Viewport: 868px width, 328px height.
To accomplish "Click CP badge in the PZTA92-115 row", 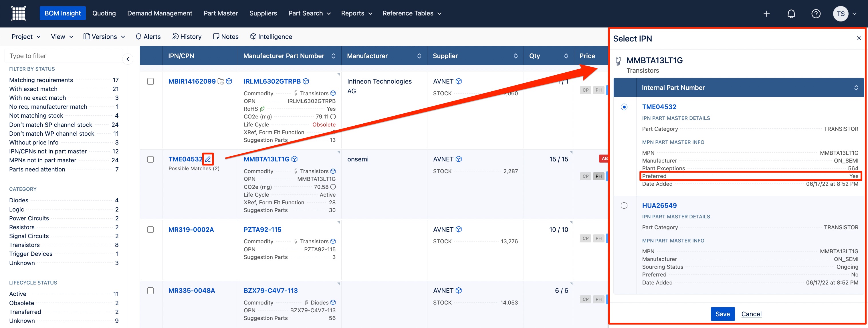I will point(586,238).
